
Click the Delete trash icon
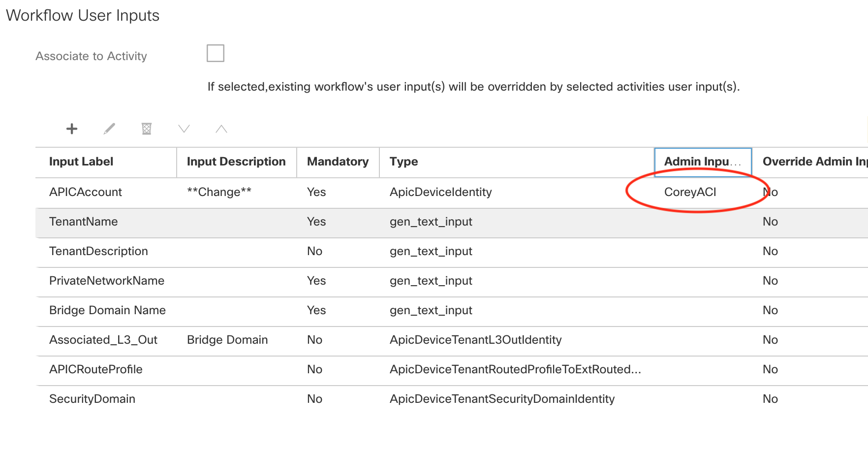click(x=147, y=129)
